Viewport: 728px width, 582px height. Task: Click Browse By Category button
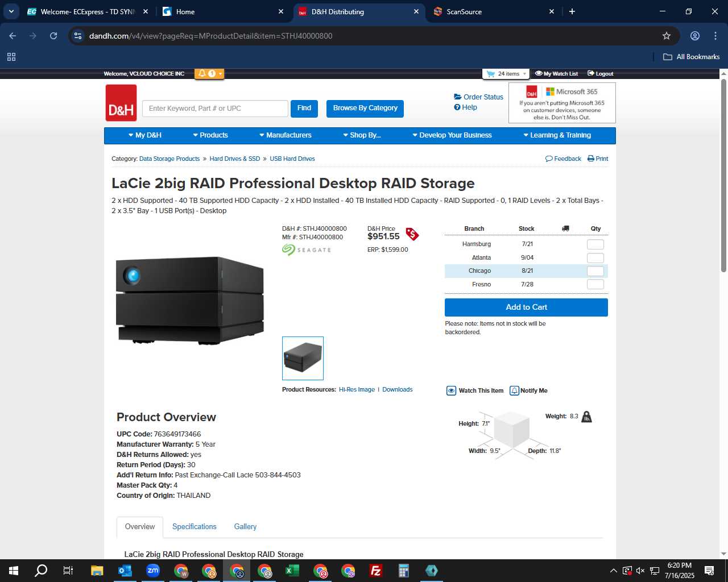click(365, 109)
